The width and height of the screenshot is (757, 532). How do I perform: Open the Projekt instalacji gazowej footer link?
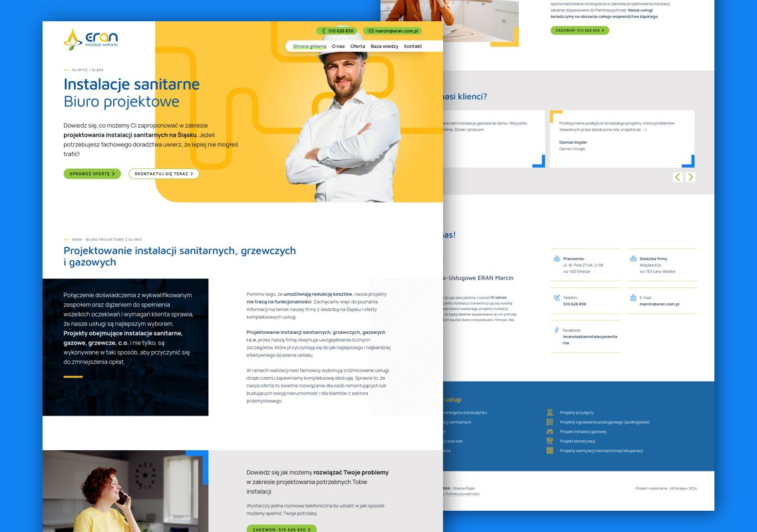point(583,432)
